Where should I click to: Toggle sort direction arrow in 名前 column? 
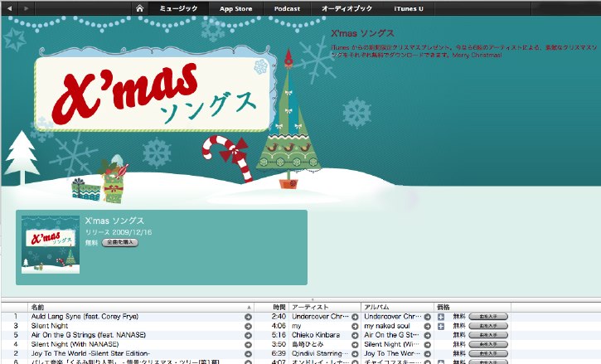point(249,308)
